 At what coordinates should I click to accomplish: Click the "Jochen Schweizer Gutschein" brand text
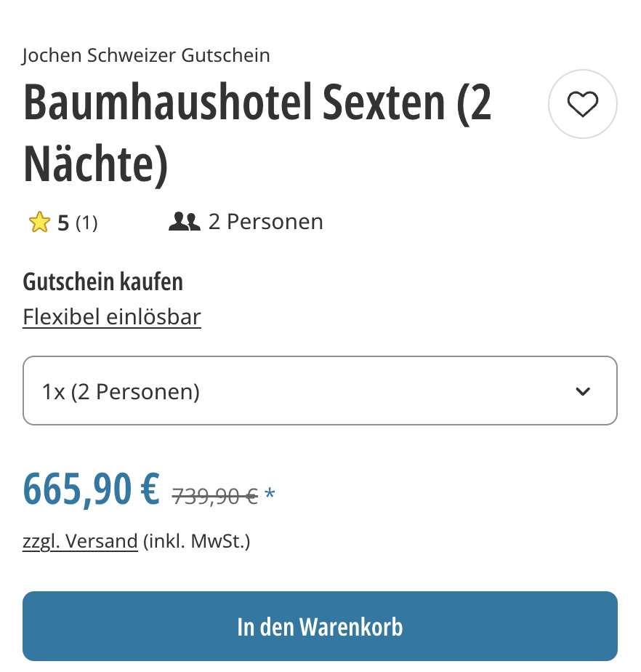pyautogui.click(x=146, y=55)
